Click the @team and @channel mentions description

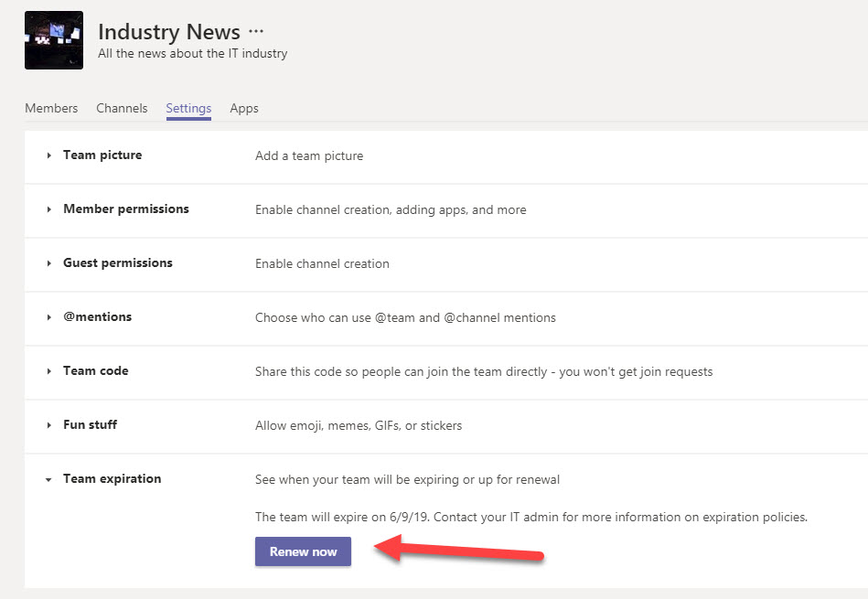(405, 318)
